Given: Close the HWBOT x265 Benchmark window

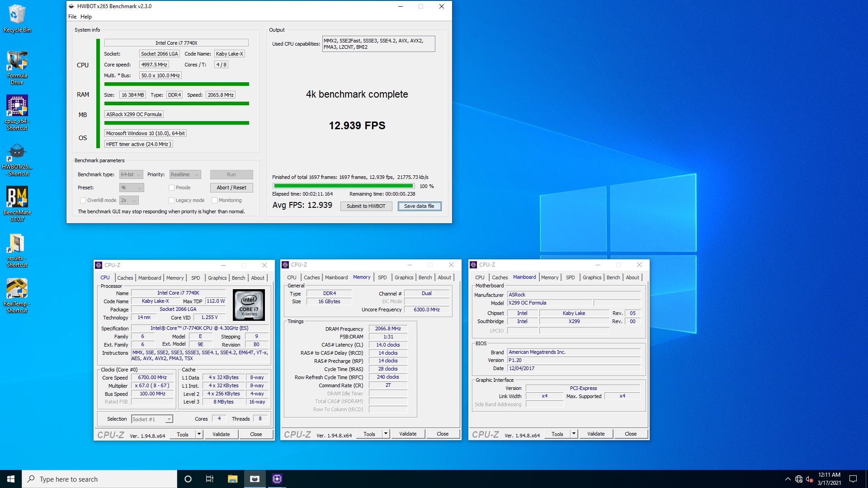Looking at the screenshot, I should coord(442,6).
